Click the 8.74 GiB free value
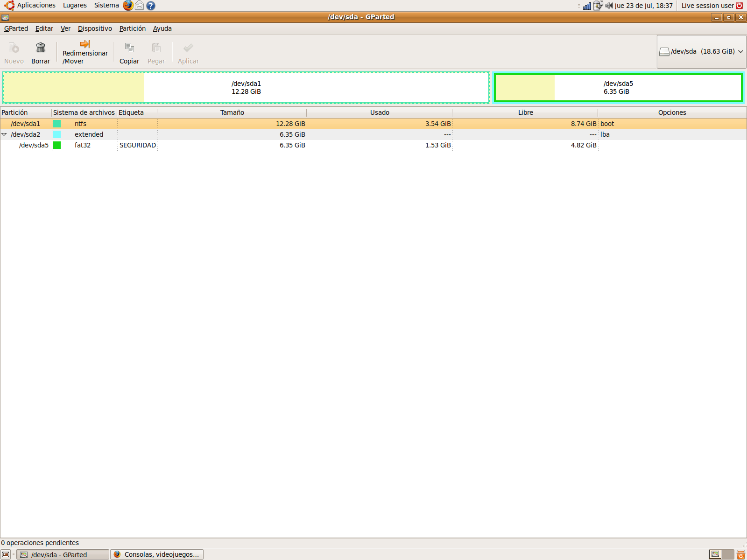Screen dimensions: 747x560 584,124
